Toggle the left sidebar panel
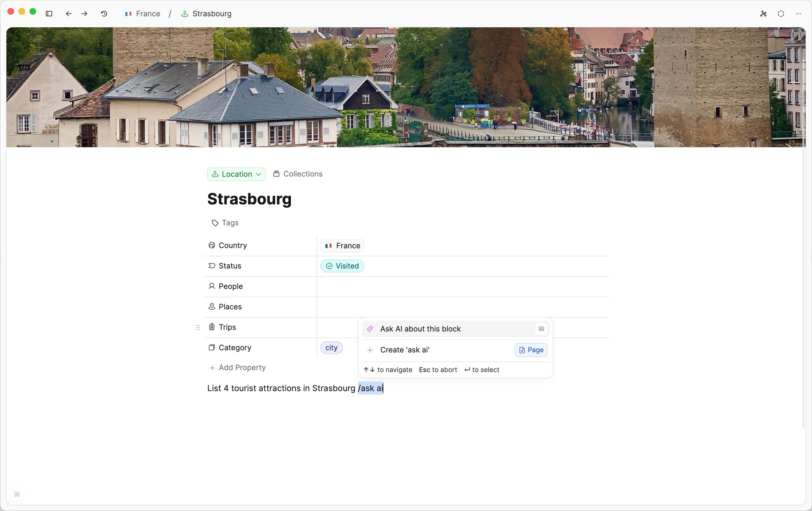 tap(49, 14)
